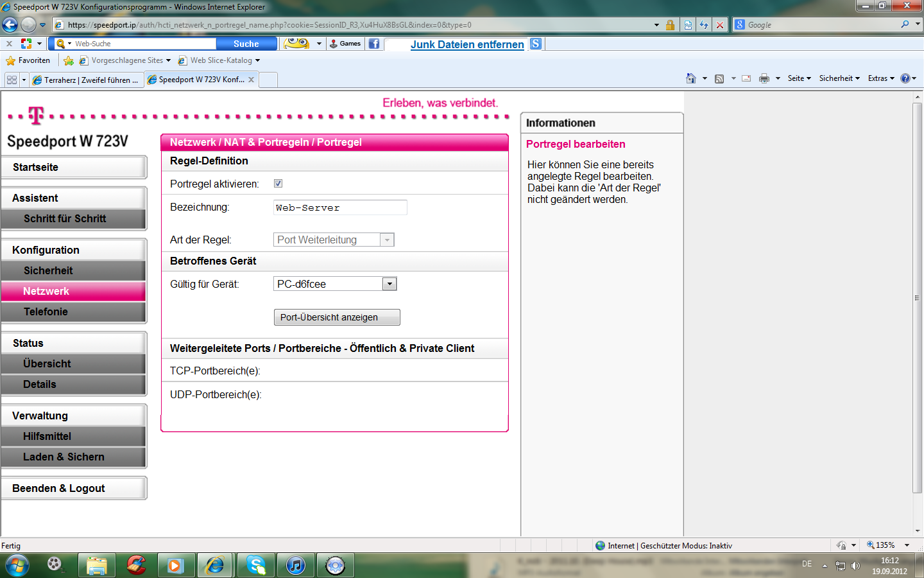
Task: Click the compatibility view icon
Action: [688, 25]
